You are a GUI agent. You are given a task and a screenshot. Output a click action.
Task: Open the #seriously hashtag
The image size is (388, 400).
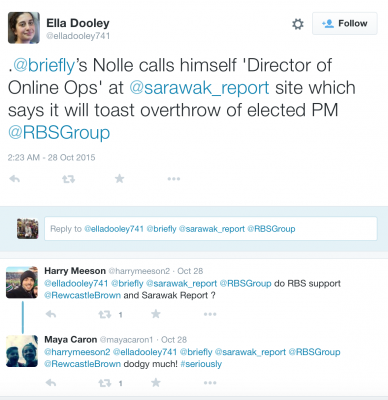[x=201, y=364]
